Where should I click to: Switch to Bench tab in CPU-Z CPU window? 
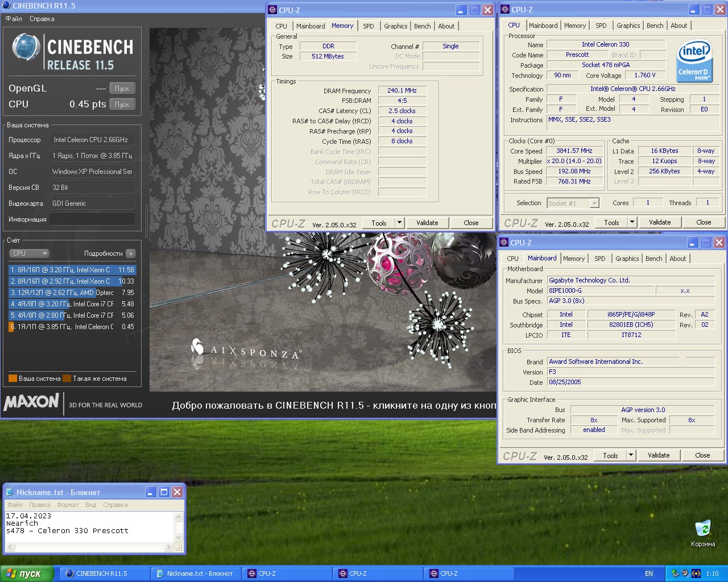pos(655,26)
